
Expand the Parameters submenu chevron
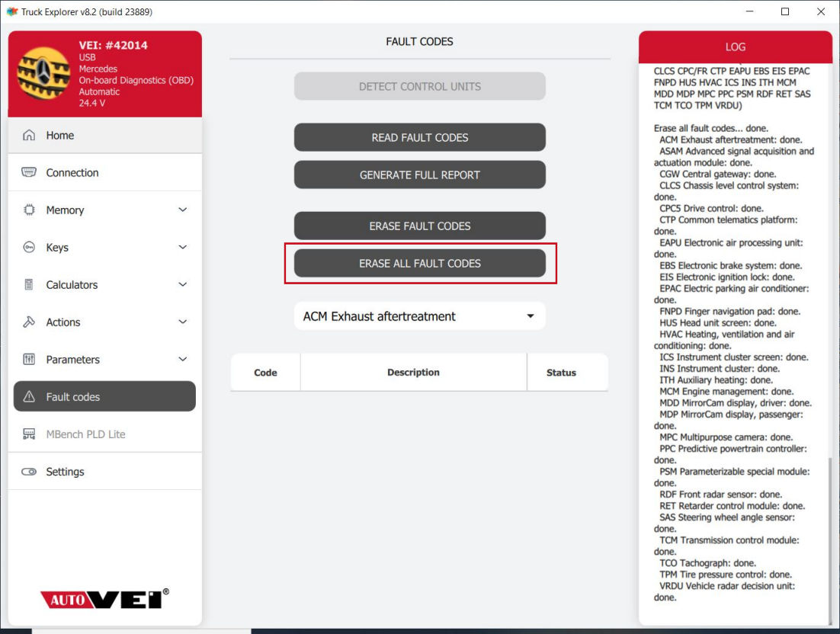(182, 360)
